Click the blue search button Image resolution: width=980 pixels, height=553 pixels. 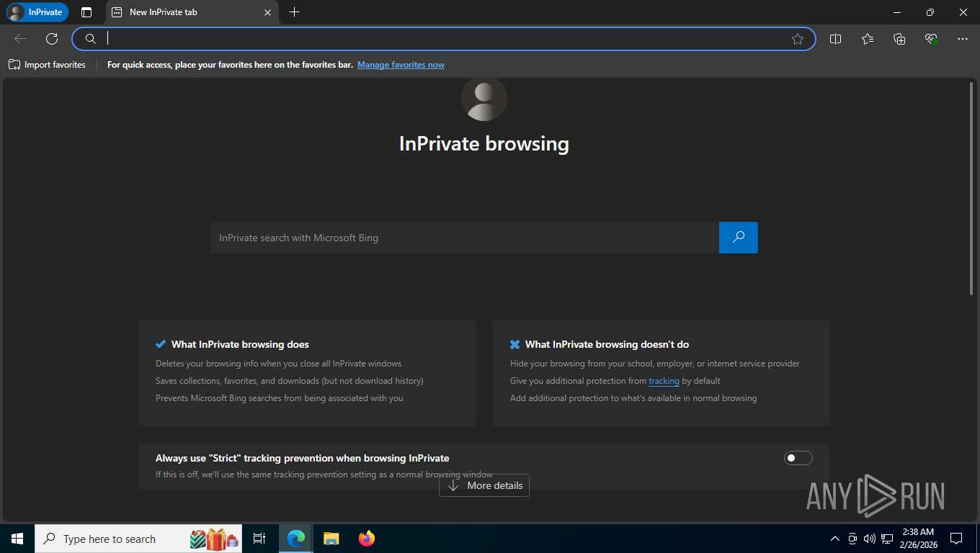pos(739,238)
